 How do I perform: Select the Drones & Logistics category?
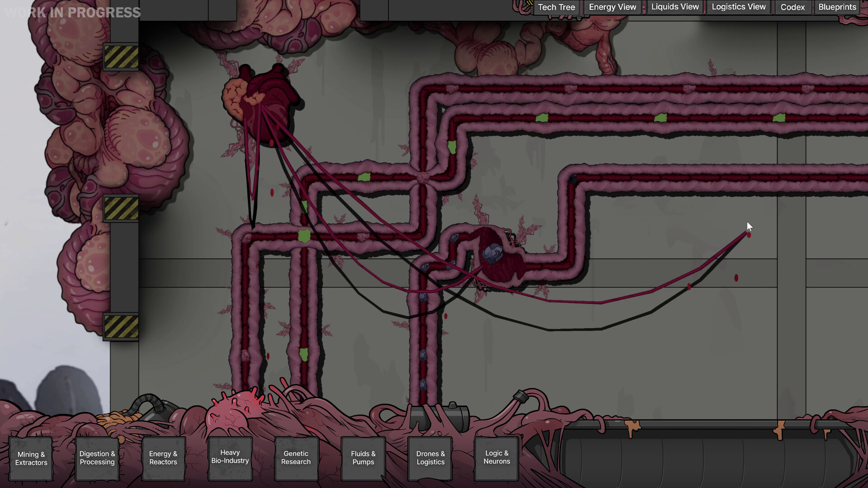(x=430, y=458)
